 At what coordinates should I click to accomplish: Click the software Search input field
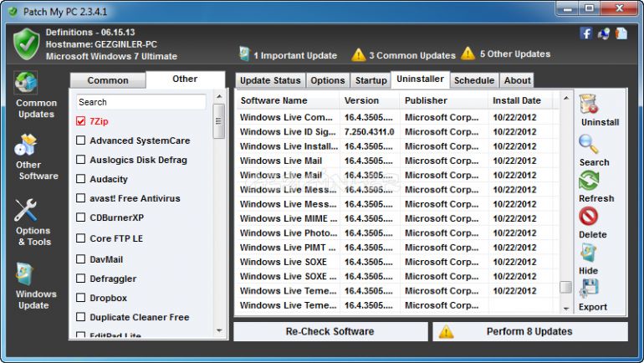141,102
